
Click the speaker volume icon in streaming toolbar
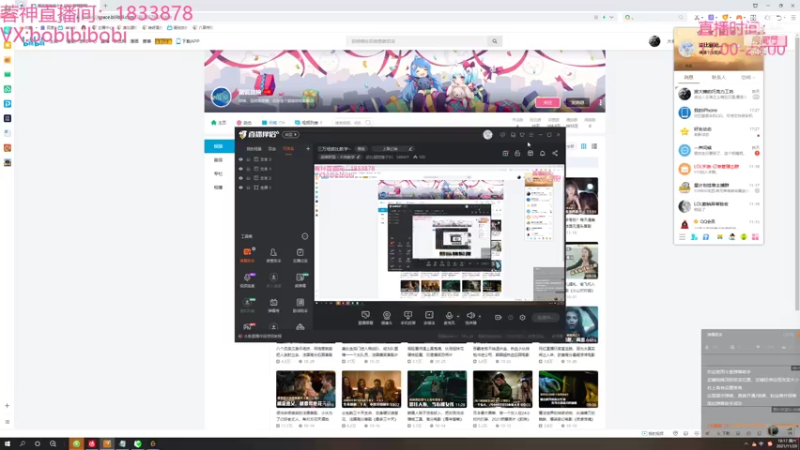470,316
